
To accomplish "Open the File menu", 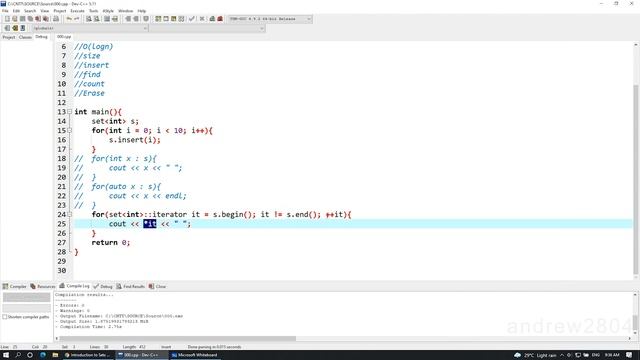I will (5, 11).
